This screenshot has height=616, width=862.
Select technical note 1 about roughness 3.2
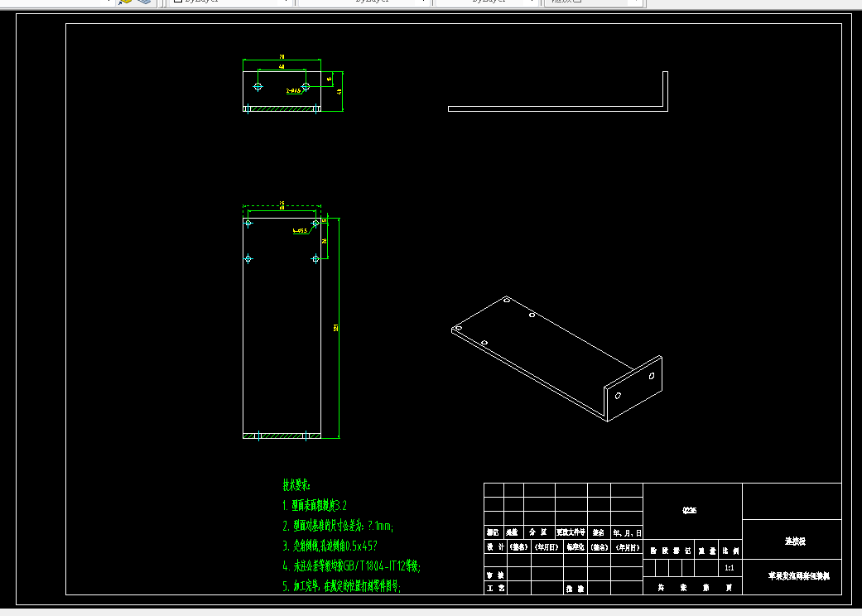[x=315, y=505]
